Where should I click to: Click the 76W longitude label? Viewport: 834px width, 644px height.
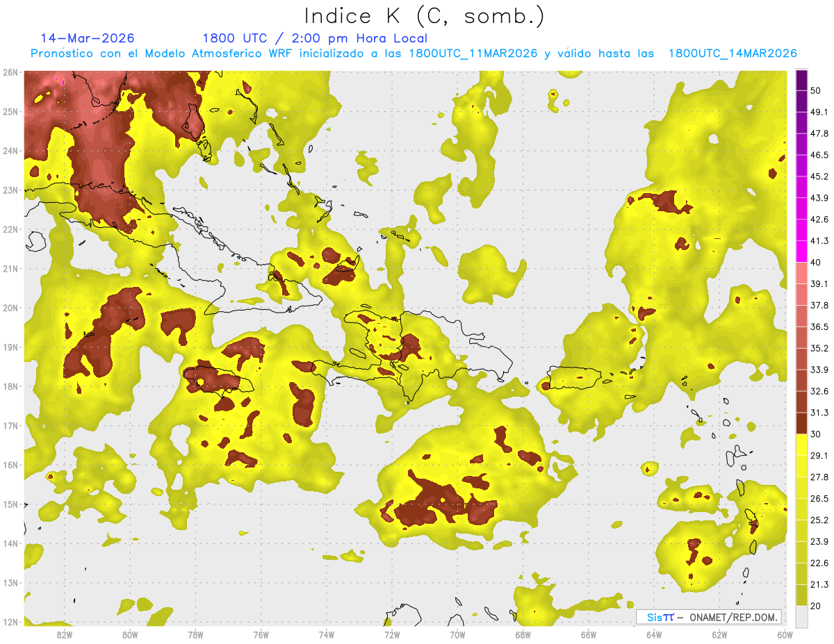261,634
